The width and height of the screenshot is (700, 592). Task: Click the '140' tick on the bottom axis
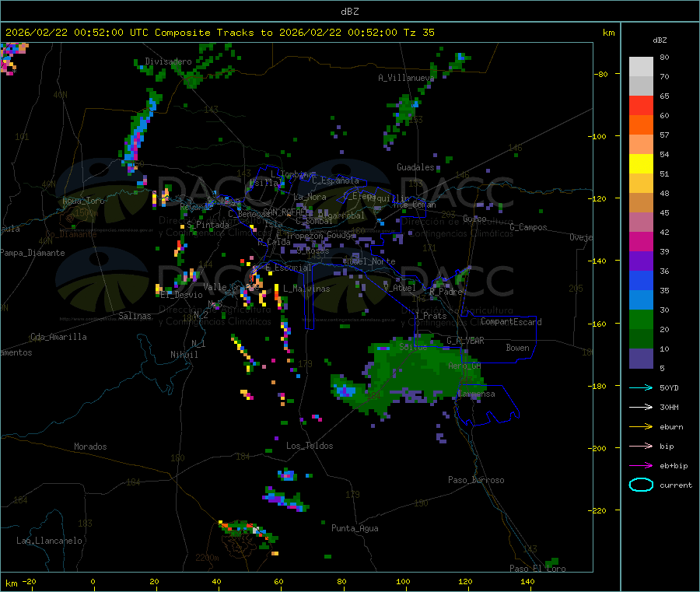(x=527, y=581)
